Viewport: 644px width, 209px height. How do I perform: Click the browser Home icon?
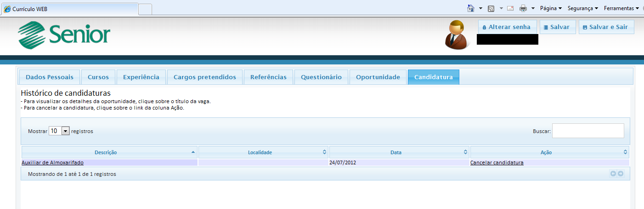coord(470,8)
